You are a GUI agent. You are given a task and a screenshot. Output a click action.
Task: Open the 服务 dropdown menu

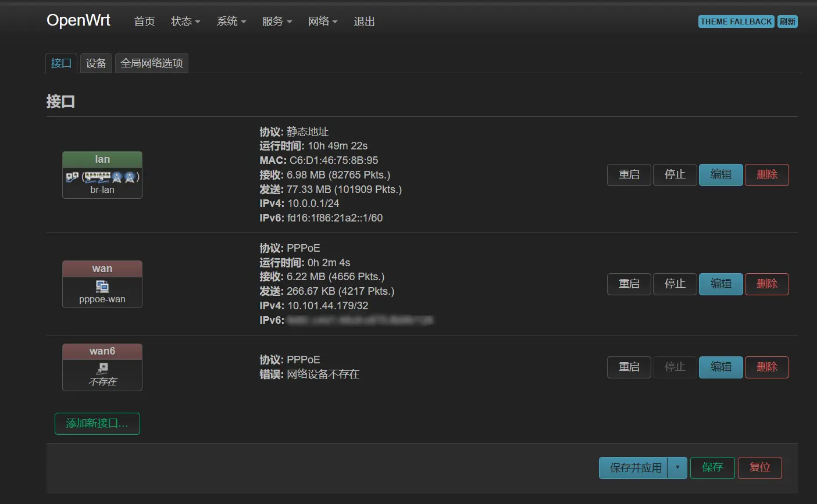pos(277,22)
